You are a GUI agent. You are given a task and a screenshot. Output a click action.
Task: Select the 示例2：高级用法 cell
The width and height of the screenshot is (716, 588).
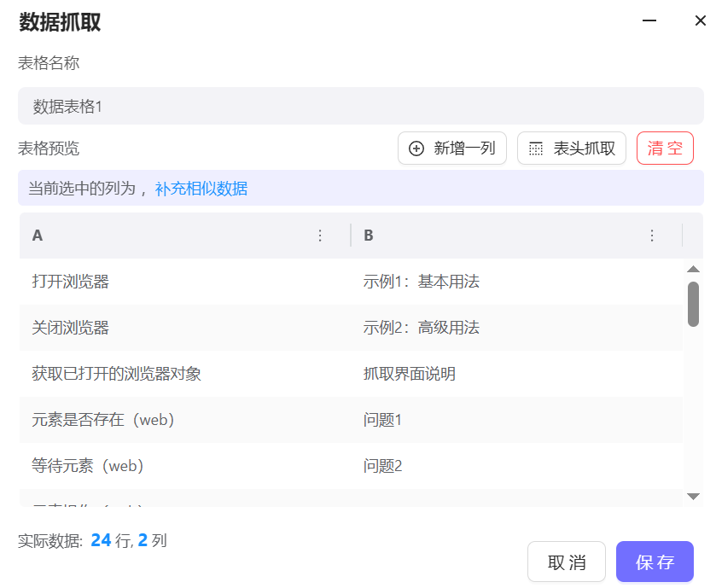pos(422,328)
